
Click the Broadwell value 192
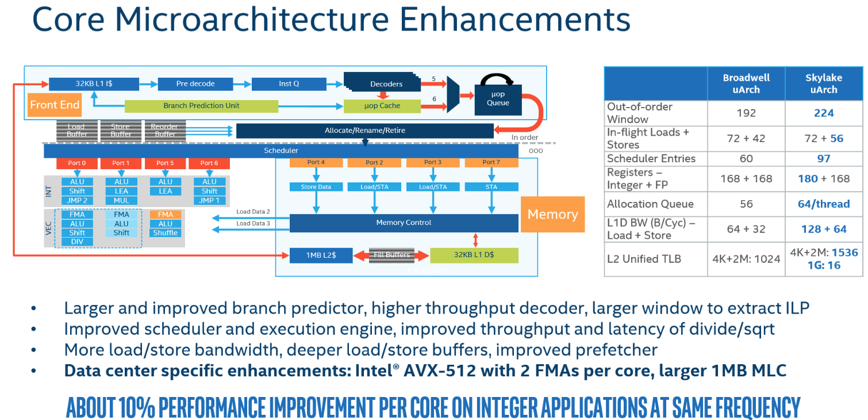[746, 113]
